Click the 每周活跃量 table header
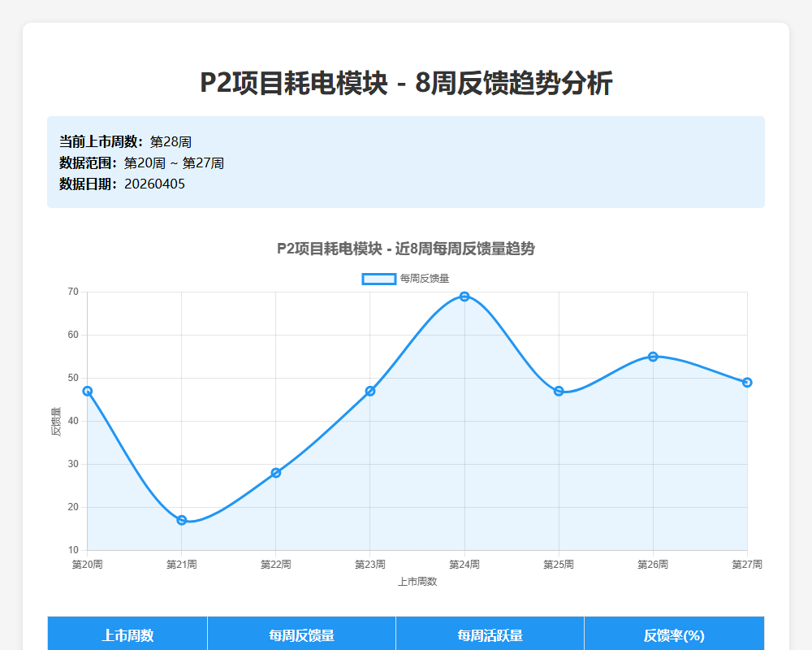This screenshot has height=650, width=812. (490, 635)
